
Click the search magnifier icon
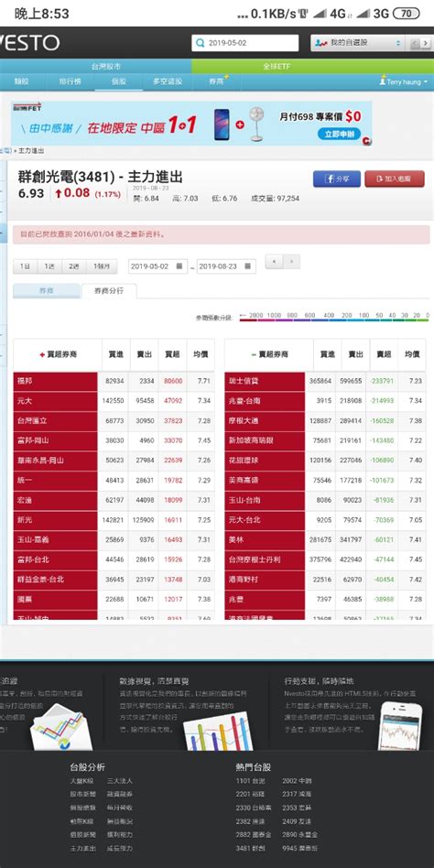[x=201, y=43]
